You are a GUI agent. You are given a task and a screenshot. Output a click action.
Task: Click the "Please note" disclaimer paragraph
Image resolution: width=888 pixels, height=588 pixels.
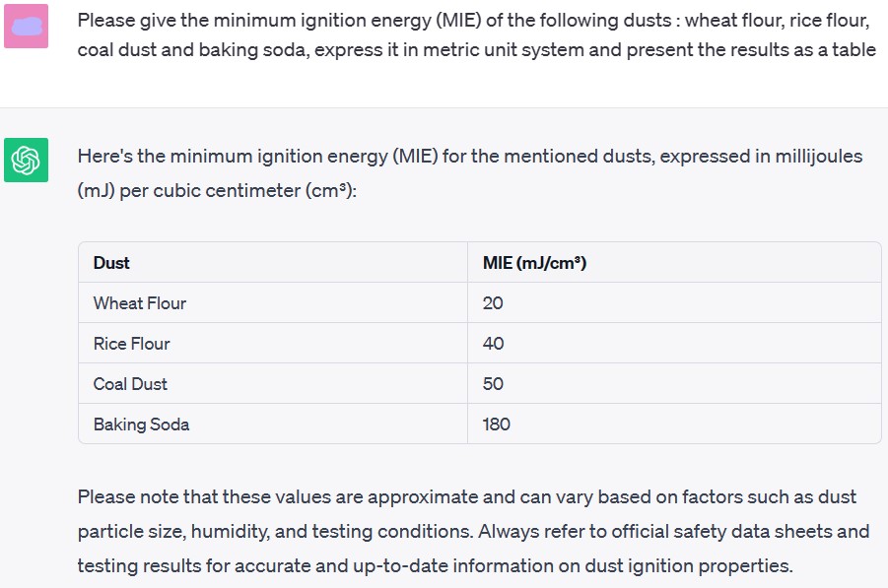pyautogui.click(x=473, y=532)
